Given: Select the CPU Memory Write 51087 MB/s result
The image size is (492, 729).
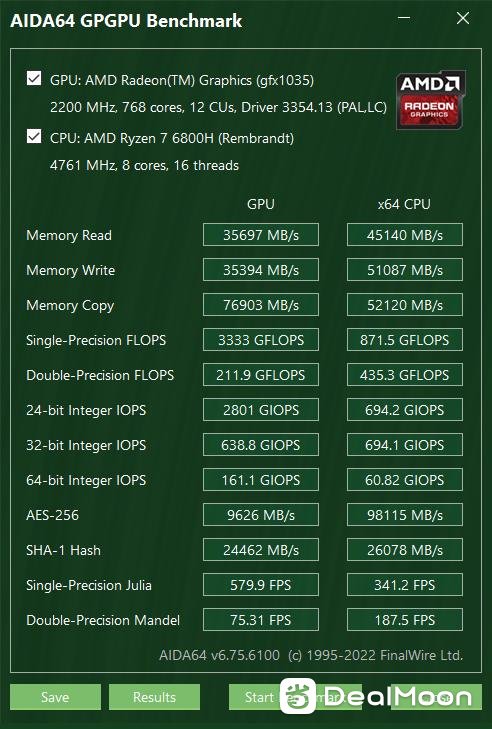Looking at the screenshot, I should click(405, 270).
